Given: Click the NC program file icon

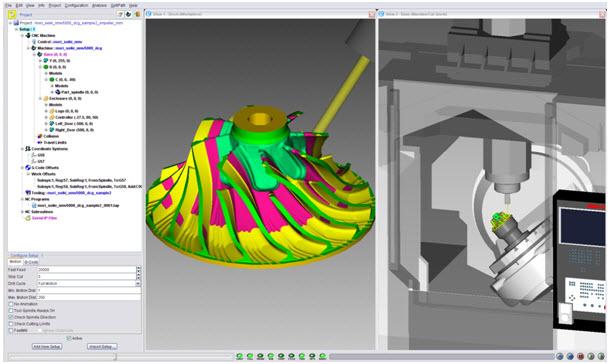Looking at the screenshot, I should (x=34, y=206).
